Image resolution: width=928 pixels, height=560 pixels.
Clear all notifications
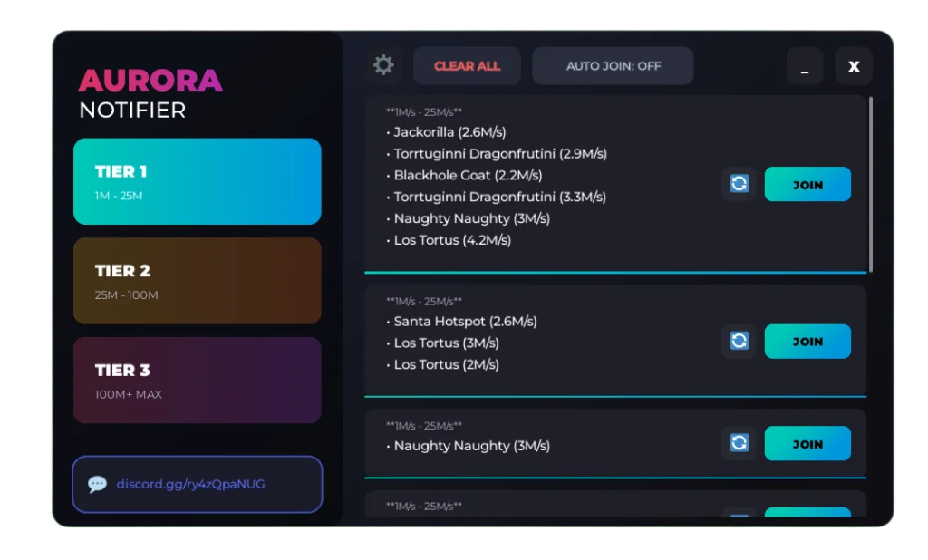coord(467,65)
